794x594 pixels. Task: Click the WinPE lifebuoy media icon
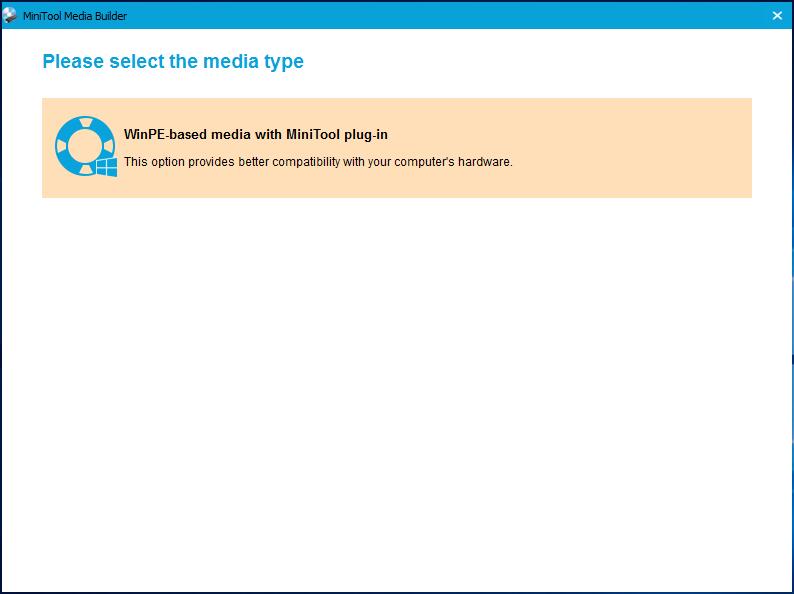point(86,146)
